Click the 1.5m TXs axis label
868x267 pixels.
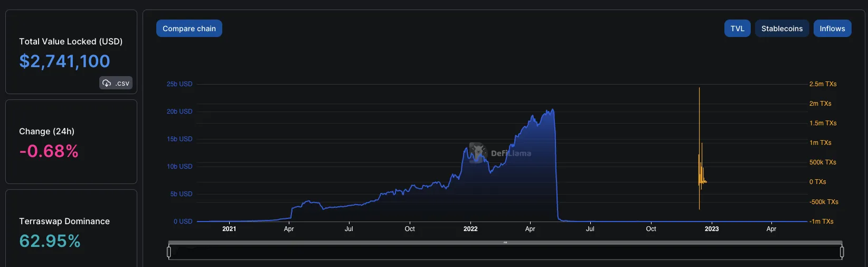tap(823, 123)
